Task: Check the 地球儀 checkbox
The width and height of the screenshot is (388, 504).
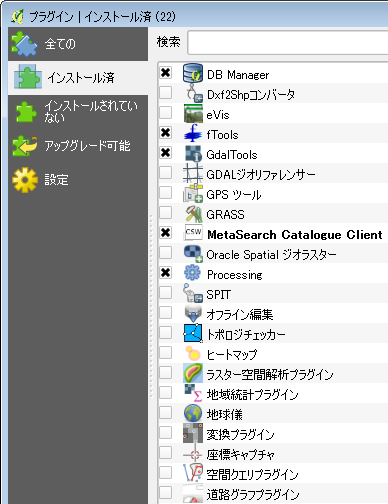Action: (x=165, y=413)
